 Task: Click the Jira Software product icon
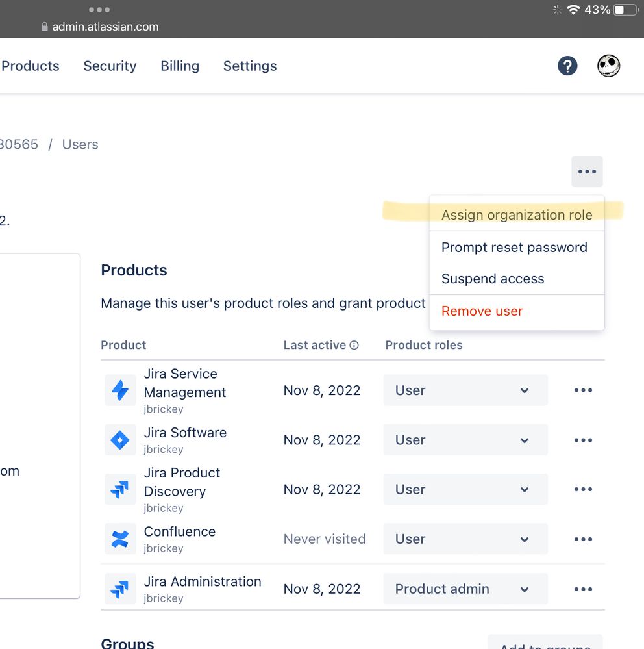[x=120, y=440]
